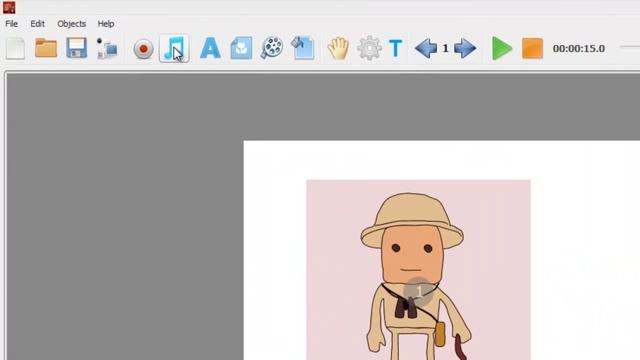This screenshot has width=640, height=360.
Task: Add music with the blue note icon
Action: point(174,48)
